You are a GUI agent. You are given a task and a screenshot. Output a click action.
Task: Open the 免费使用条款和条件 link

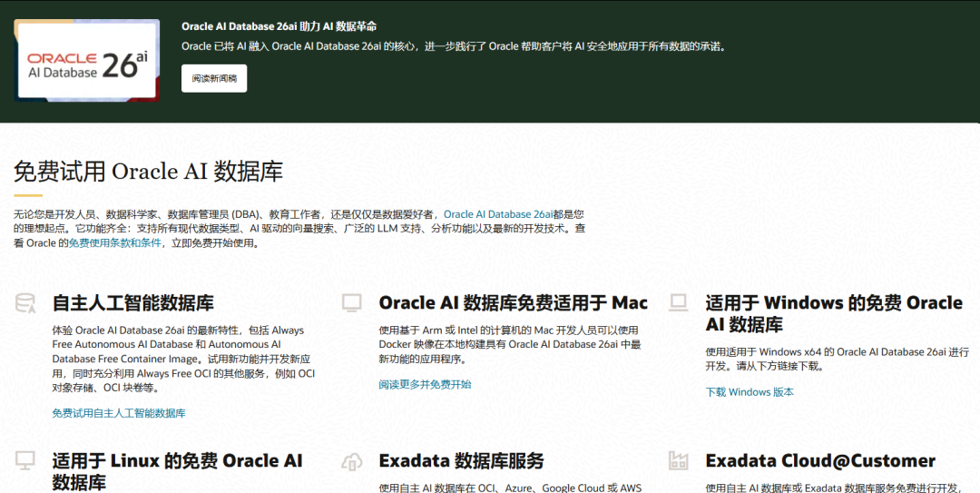click(115, 242)
